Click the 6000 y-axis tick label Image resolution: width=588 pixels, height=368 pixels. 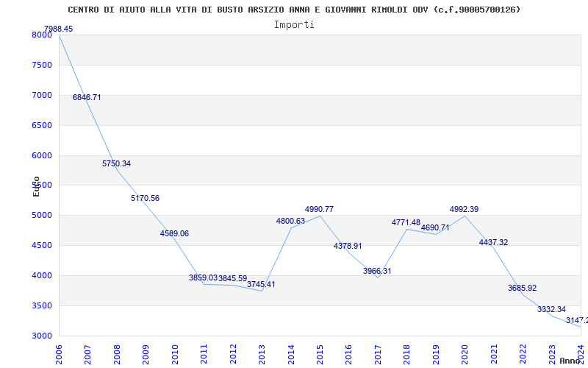coord(42,155)
